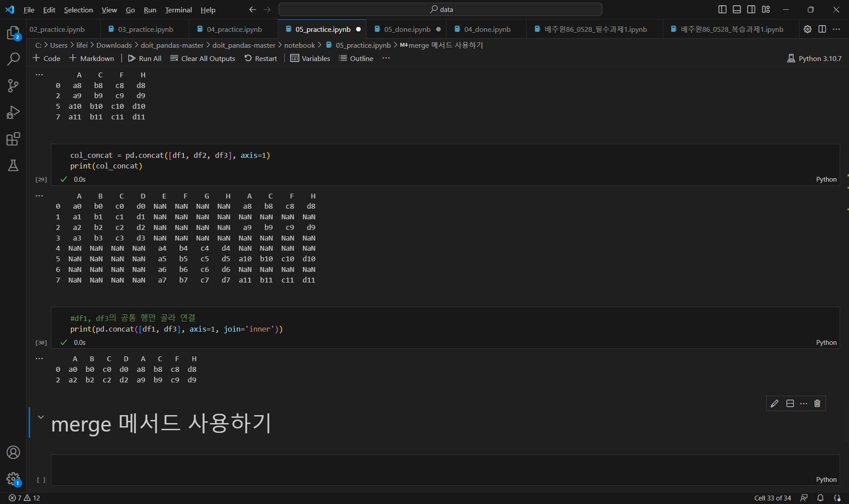Click the edit cell pencil icon

click(774, 403)
